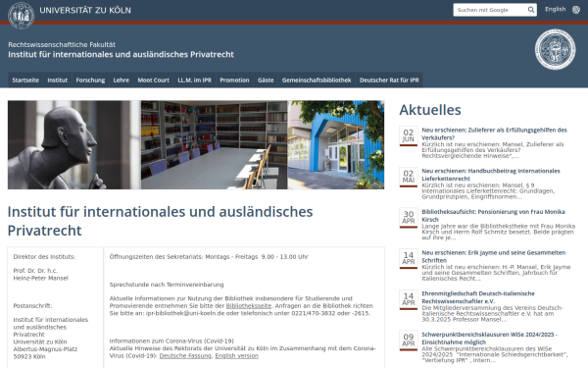Screen dimensions: 588x368
Task: Open the Promotion menu item
Action: tap(234, 80)
